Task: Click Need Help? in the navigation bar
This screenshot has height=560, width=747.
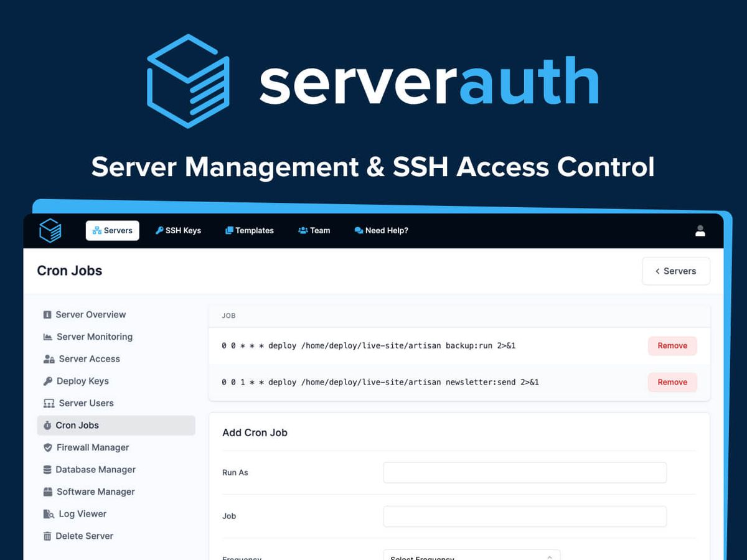Action: pos(381,230)
